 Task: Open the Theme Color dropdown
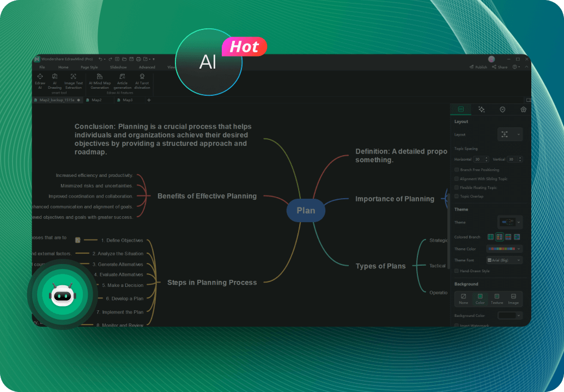pos(504,249)
